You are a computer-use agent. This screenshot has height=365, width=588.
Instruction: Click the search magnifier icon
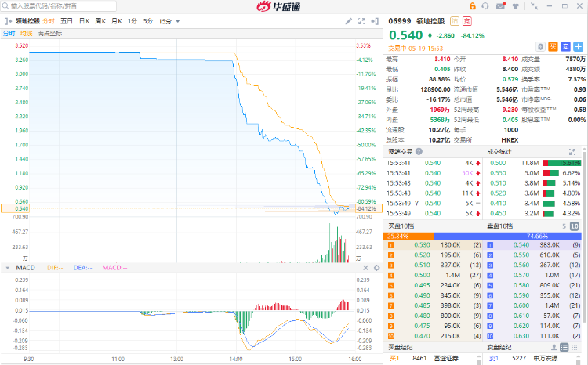point(5,6)
